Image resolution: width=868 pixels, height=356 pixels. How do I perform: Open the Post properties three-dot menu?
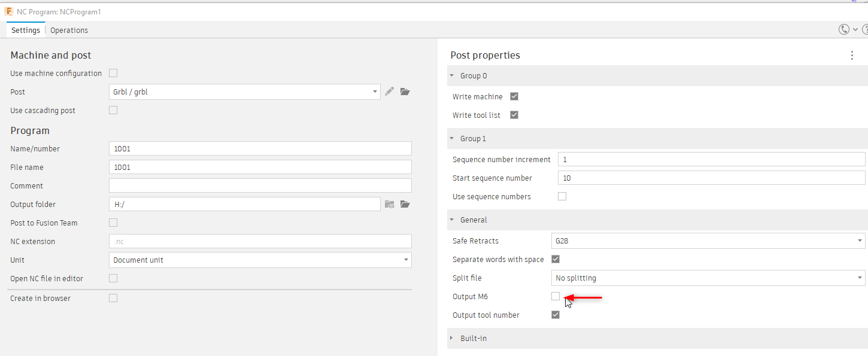pos(852,55)
